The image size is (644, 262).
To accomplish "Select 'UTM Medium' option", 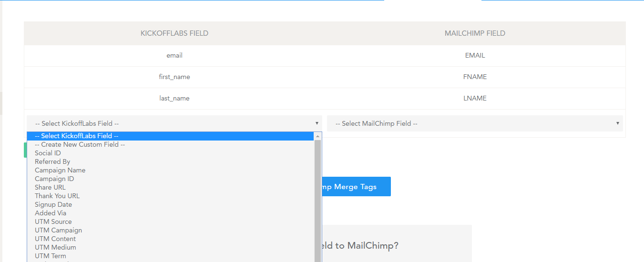I will (x=171, y=247).
